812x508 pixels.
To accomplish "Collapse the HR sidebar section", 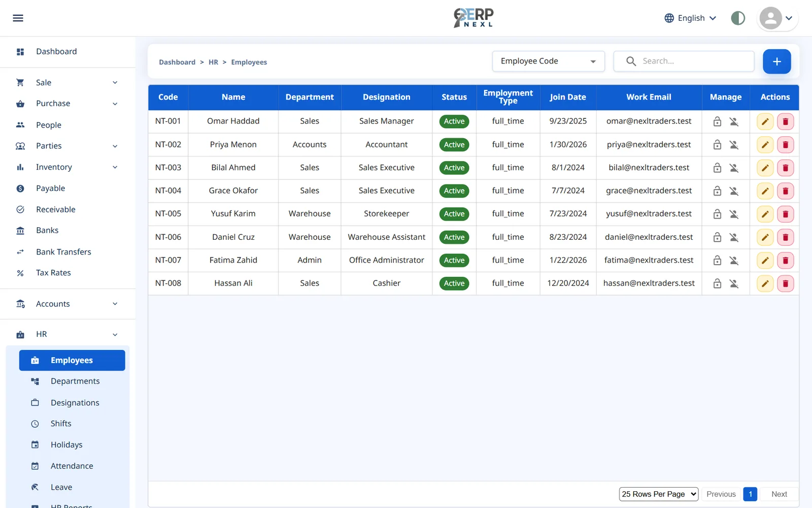I will click(x=67, y=334).
